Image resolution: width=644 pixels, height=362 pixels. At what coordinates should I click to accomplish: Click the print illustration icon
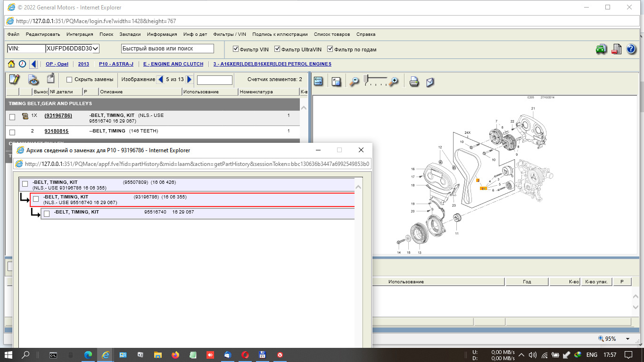[414, 82]
